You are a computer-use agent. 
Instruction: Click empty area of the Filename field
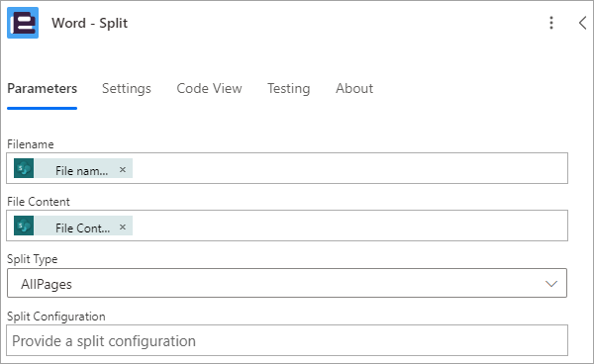tap(348, 168)
